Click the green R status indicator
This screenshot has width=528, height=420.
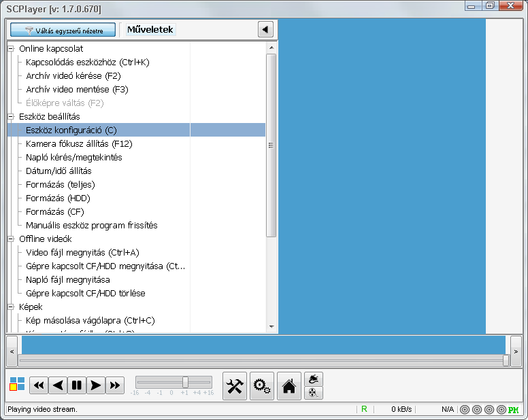pyautogui.click(x=364, y=409)
